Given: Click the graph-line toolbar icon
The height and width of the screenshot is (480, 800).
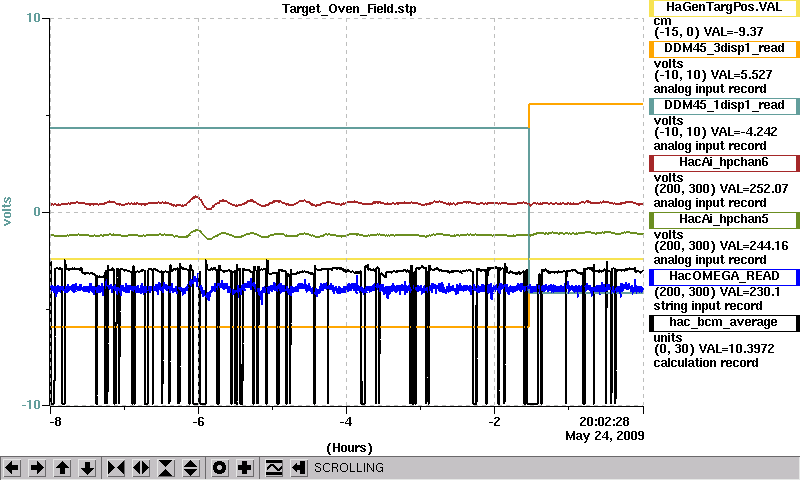Looking at the screenshot, I should (x=274, y=468).
